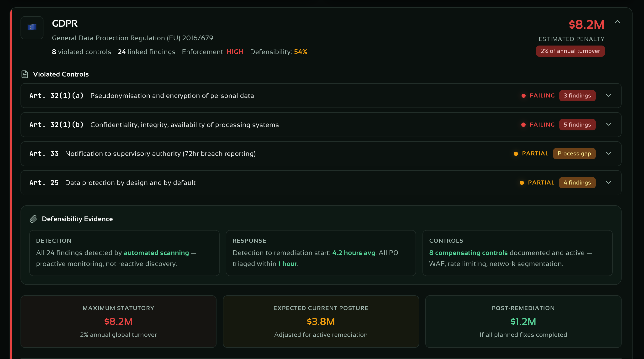Click the 24 linked findings text
The image size is (644, 359).
point(147,52)
